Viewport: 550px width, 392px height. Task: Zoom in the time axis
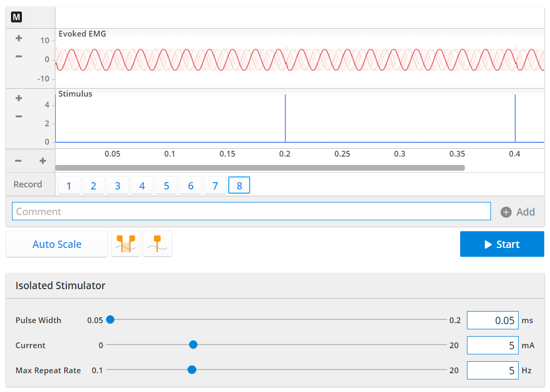43,160
